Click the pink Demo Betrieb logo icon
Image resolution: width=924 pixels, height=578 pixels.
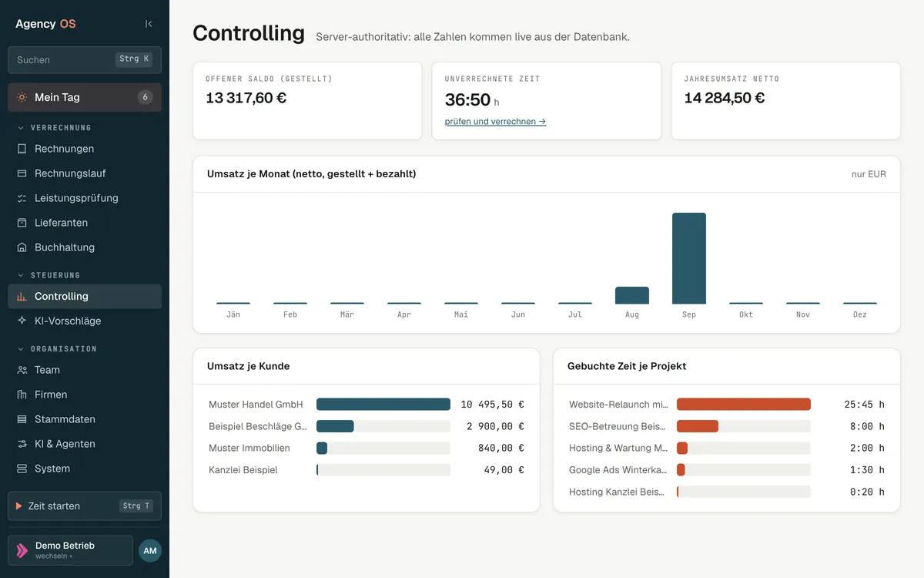[22, 550]
